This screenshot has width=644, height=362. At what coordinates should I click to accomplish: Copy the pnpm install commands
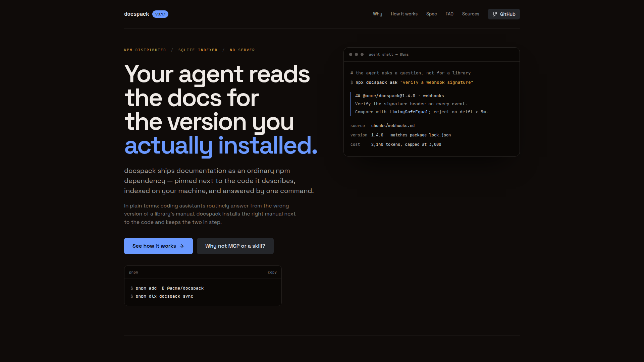(272, 273)
